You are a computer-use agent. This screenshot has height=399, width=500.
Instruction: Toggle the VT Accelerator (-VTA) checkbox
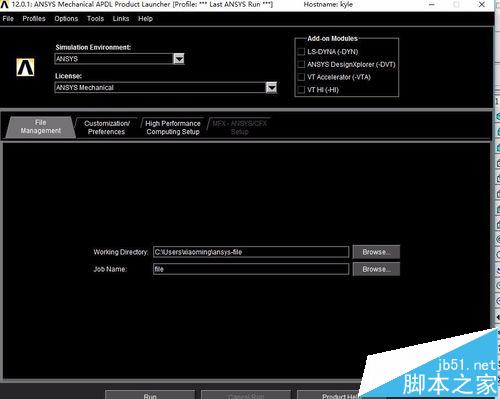click(301, 77)
